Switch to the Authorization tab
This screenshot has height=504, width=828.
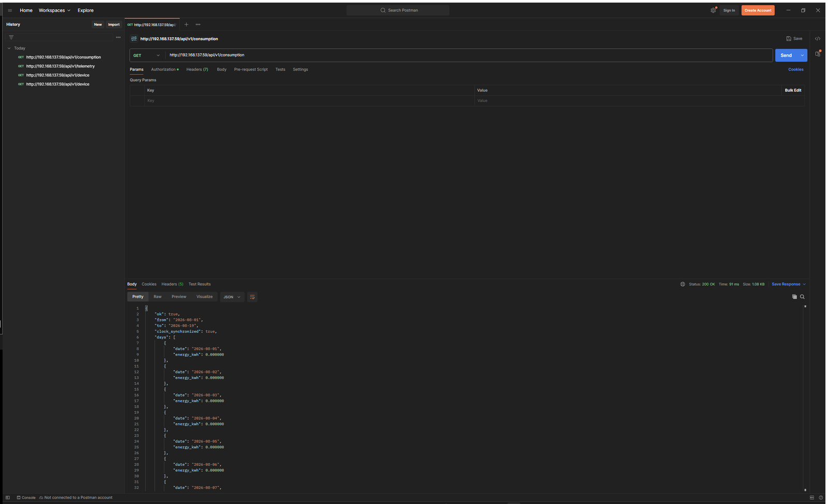tap(165, 69)
